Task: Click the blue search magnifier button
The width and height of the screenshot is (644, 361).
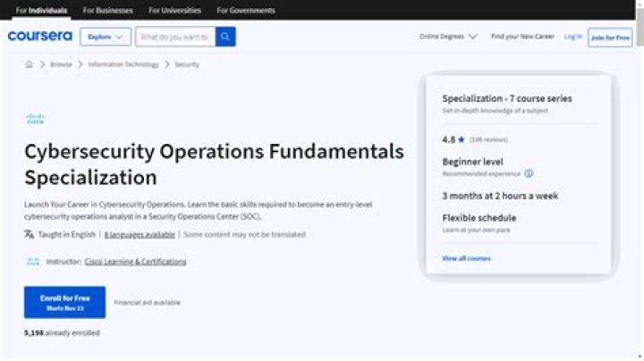Action: 225,37
